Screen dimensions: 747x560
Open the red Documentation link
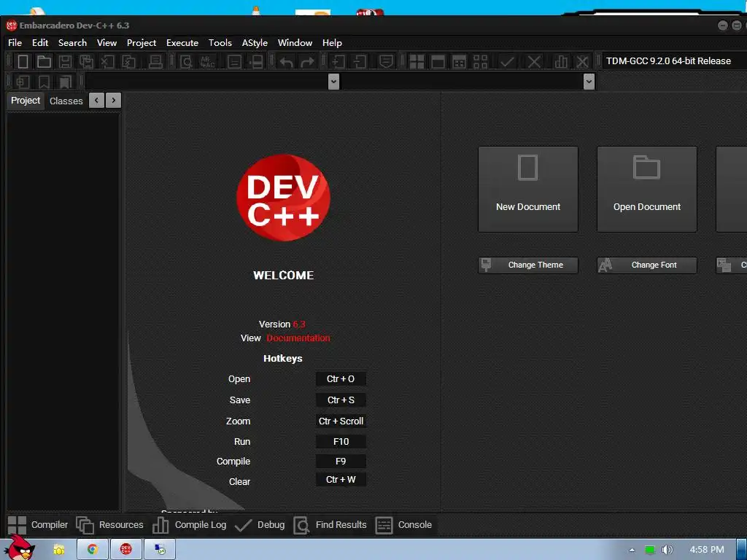298,338
